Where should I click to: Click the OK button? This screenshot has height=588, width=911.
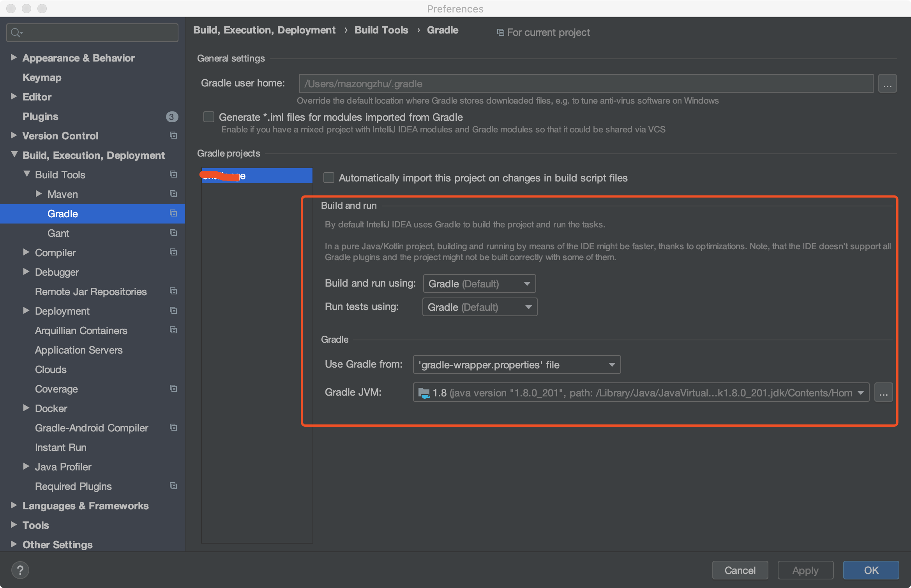tap(871, 570)
